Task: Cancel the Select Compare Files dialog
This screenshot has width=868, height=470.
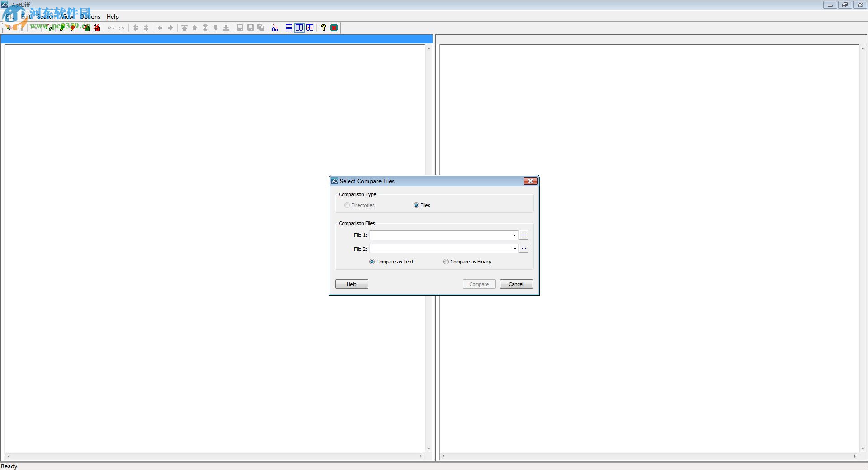Action: (516, 284)
